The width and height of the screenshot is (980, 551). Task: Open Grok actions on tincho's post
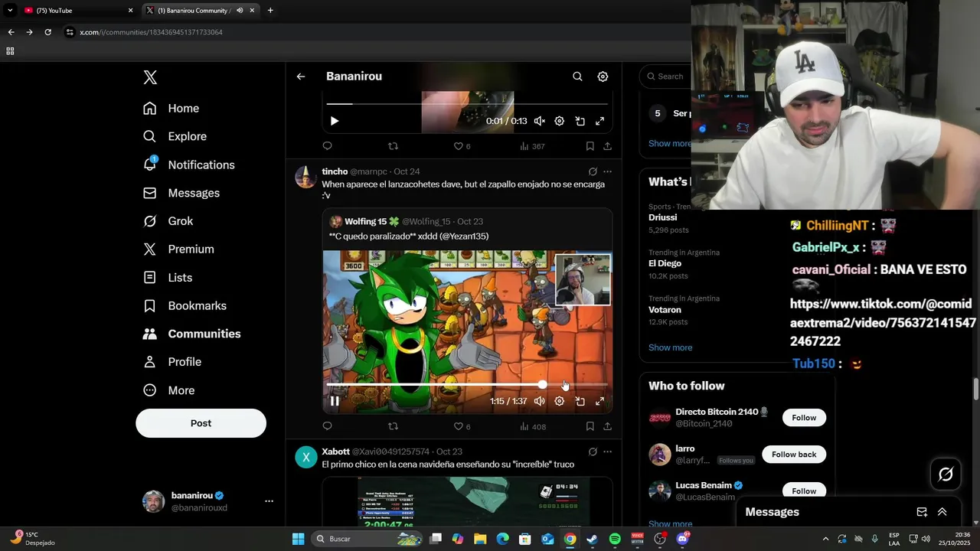593,171
